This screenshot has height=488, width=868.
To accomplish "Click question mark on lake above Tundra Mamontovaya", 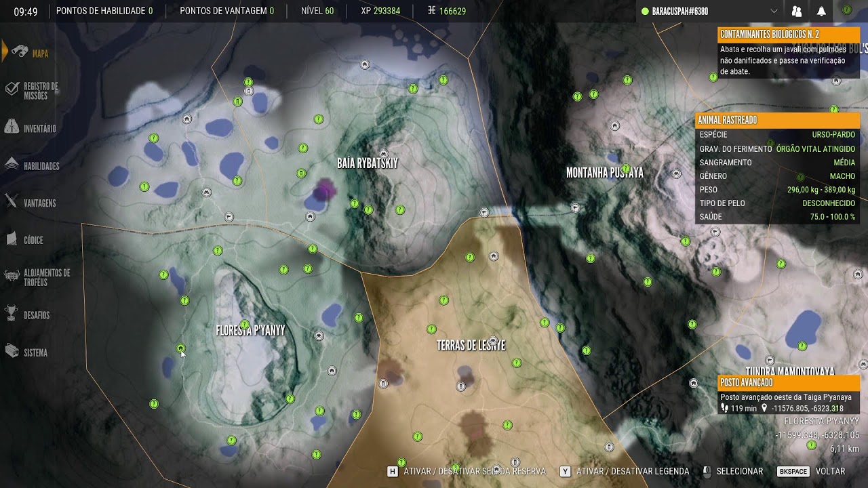I will tap(802, 346).
